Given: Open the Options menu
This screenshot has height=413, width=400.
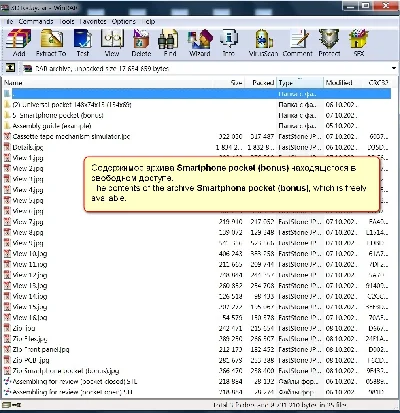Looking at the screenshot, I should click(124, 21).
